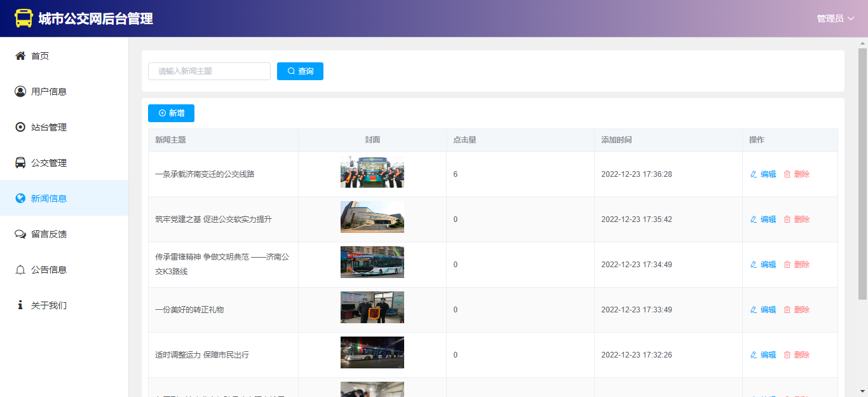The height and width of the screenshot is (397, 868).
Task: Click the yellow bus logo icon
Action: click(24, 18)
